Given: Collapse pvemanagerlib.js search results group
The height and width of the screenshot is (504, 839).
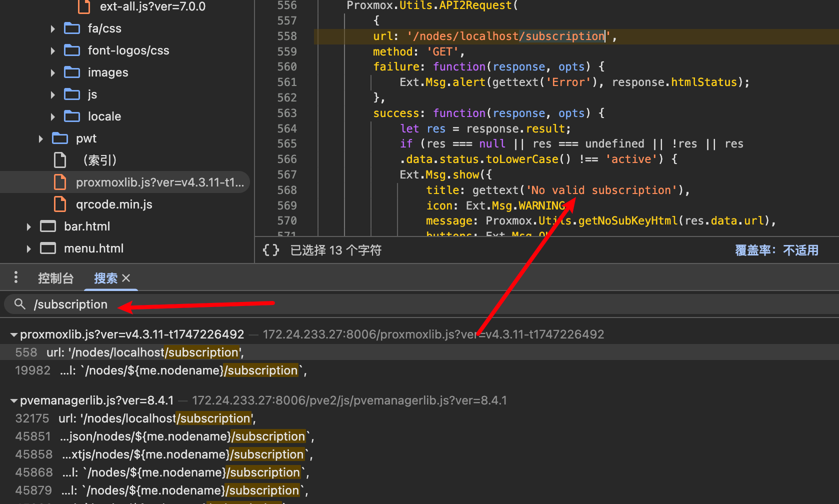Looking at the screenshot, I should tap(14, 400).
